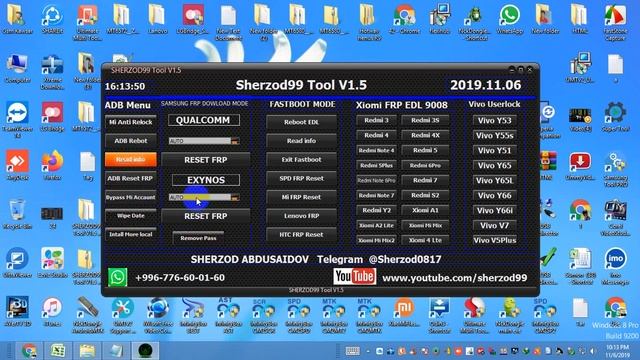
Task: Open the WhatsApp desktop shortcut
Action: point(510,19)
